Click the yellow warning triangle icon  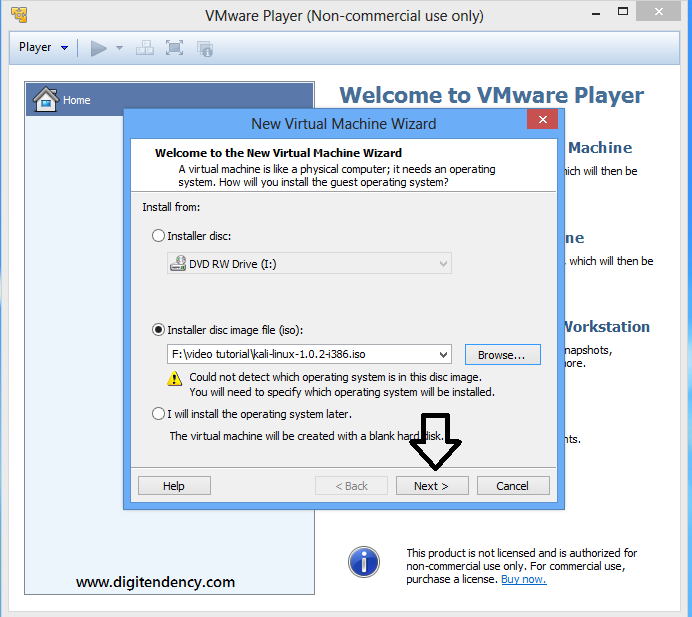(x=175, y=378)
